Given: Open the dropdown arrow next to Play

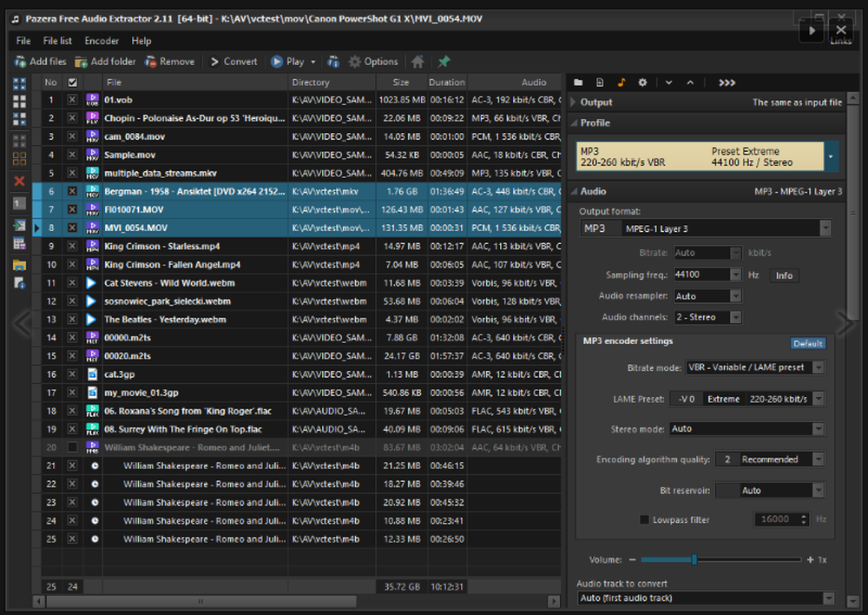Looking at the screenshot, I should 313,62.
